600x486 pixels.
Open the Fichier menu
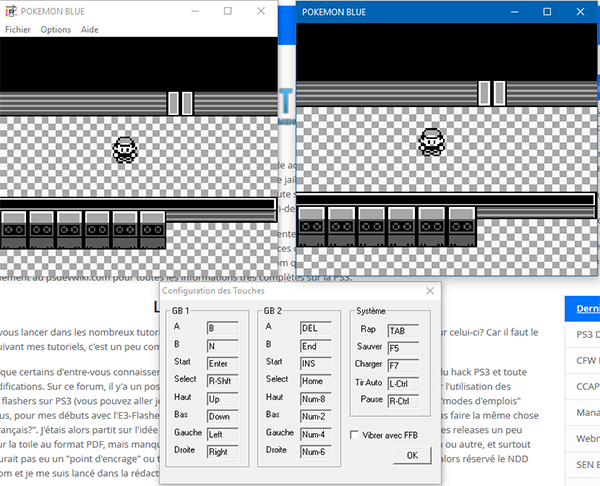click(18, 29)
